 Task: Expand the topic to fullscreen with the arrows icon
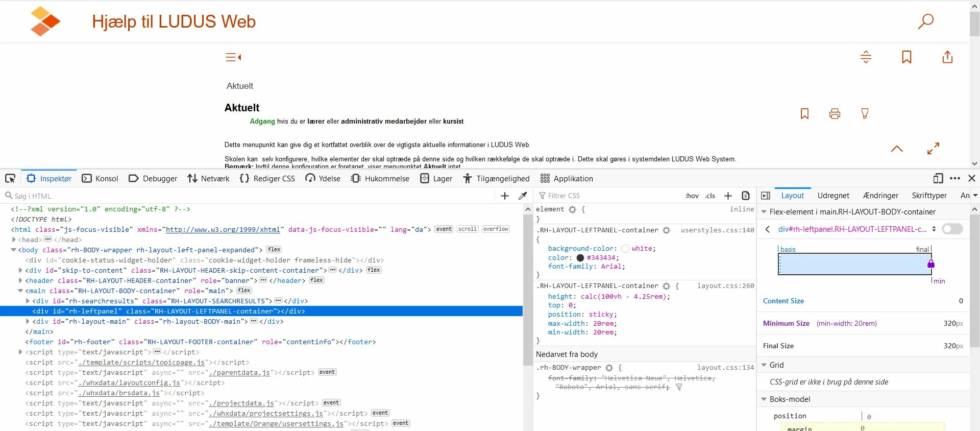pyautogui.click(x=933, y=149)
